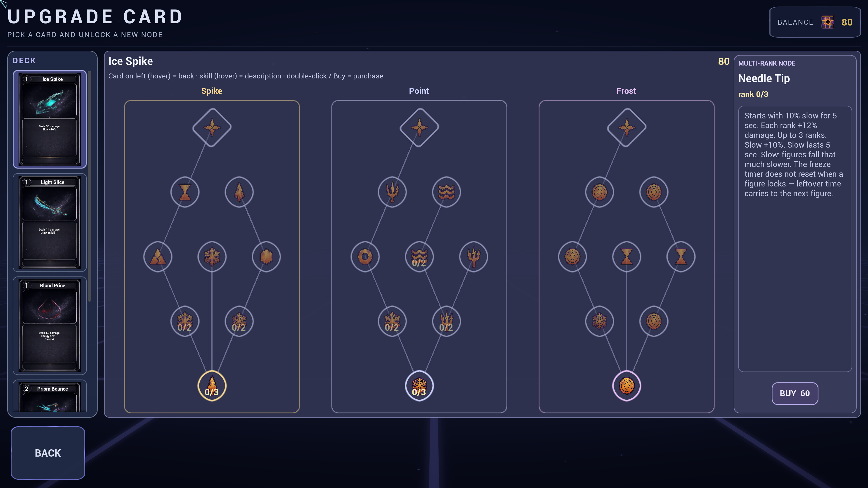The image size is (868, 488).
Task: Click the BACK button
Action: 48,453
